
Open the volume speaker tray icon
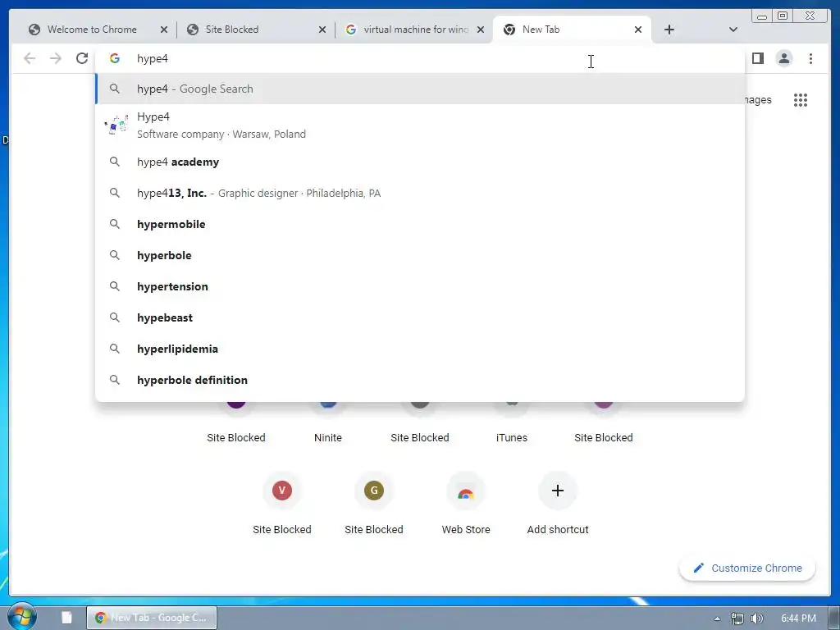tap(757, 619)
